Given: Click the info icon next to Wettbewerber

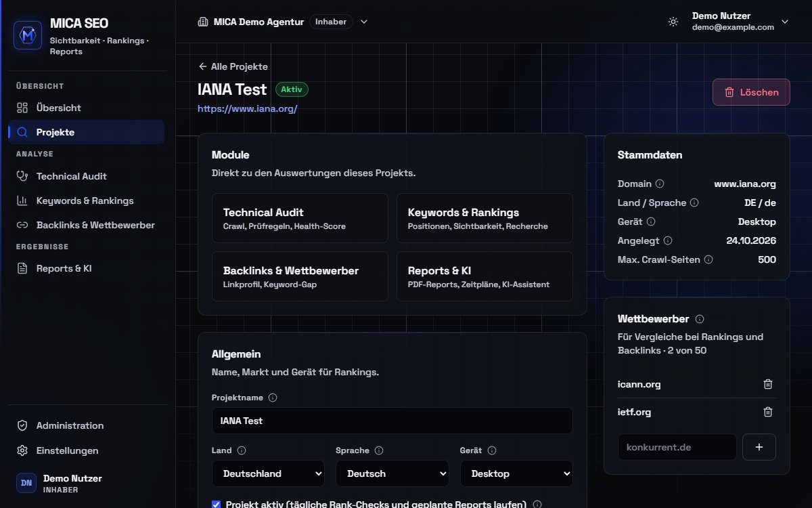Looking at the screenshot, I should (x=700, y=319).
